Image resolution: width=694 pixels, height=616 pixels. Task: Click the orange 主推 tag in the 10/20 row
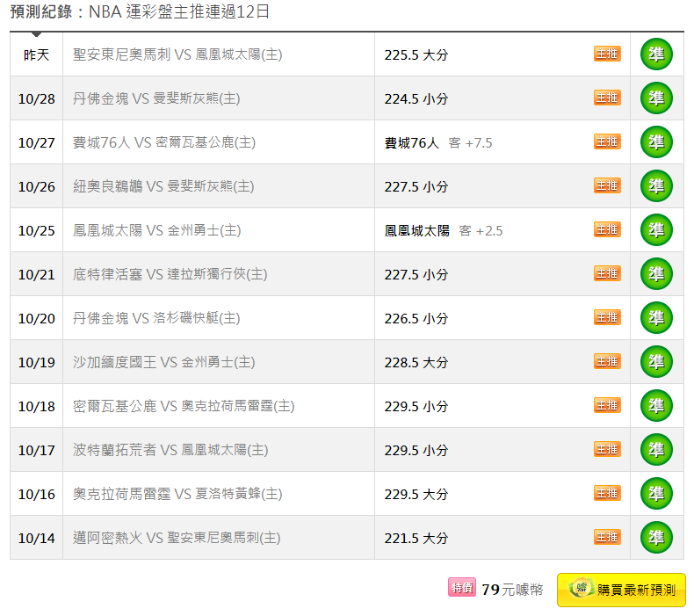[607, 317]
